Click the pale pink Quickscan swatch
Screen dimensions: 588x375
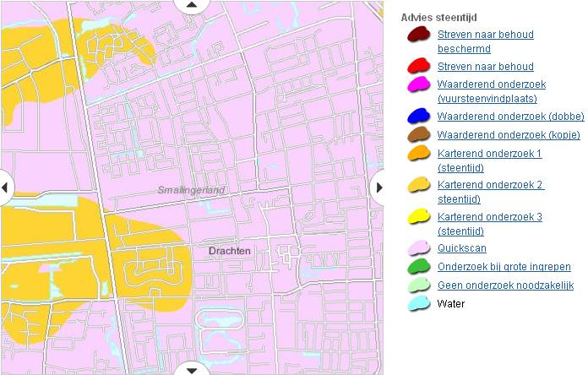tap(419, 247)
